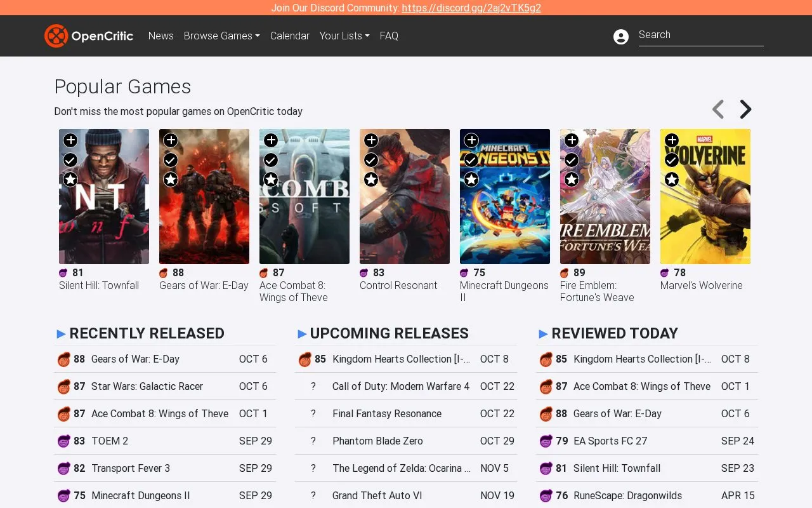This screenshot has width=812, height=508.
Task: Expand the Your Lists dropdown
Action: pyautogui.click(x=344, y=36)
